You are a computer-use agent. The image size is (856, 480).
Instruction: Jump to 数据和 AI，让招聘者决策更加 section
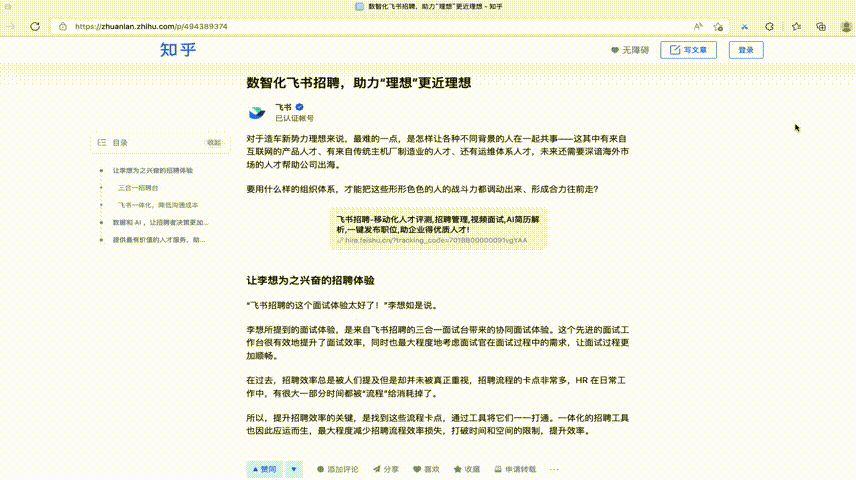160,222
